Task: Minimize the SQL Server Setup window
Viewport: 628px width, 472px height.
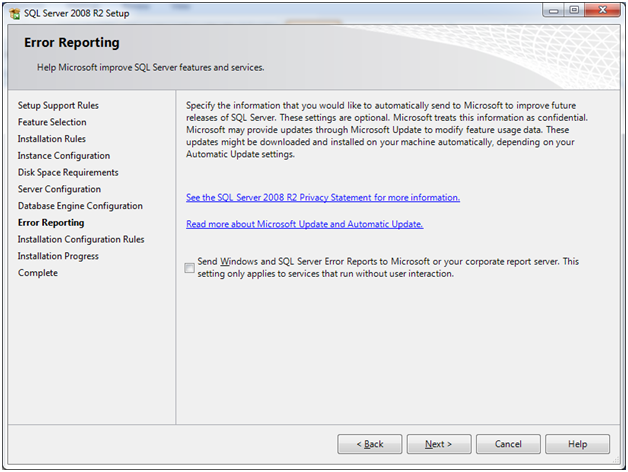Action: click(x=554, y=11)
